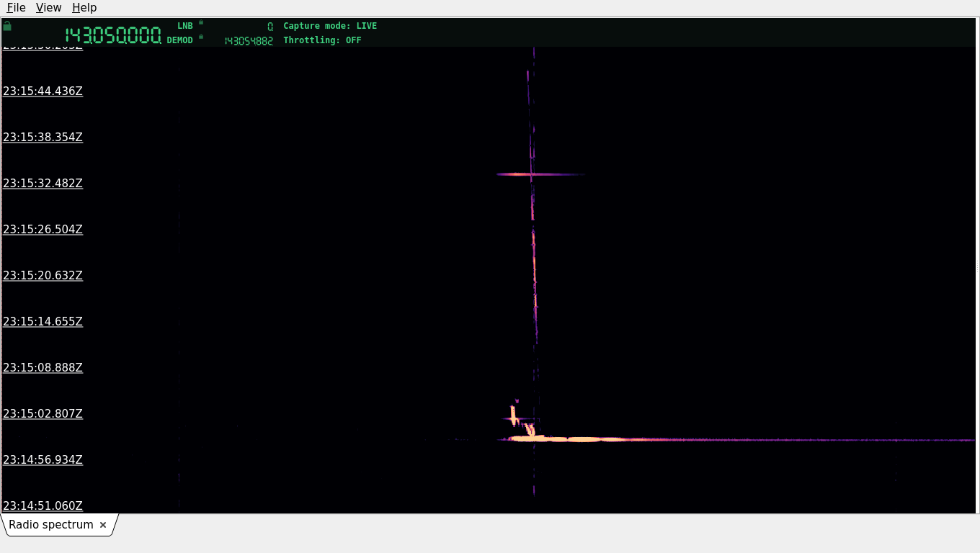The width and height of the screenshot is (980, 553).
Task: Click timestamp 23:15:26.504Z
Action: [43, 229]
